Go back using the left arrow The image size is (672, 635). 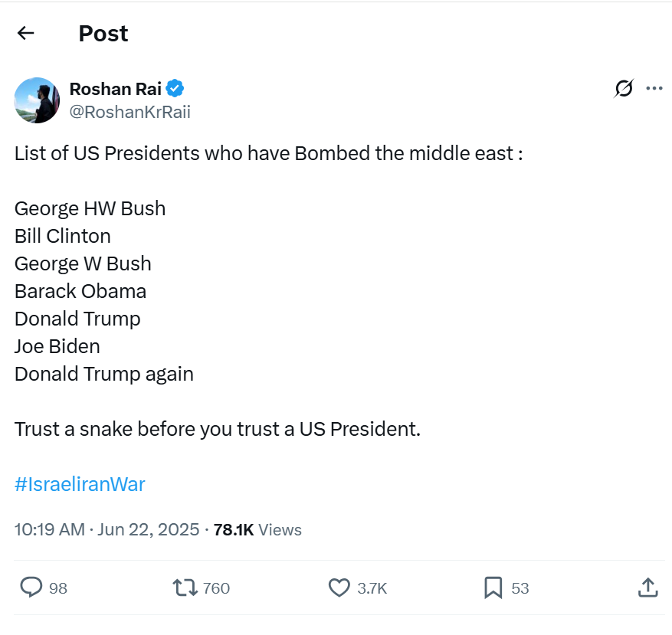pyautogui.click(x=26, y=33)
